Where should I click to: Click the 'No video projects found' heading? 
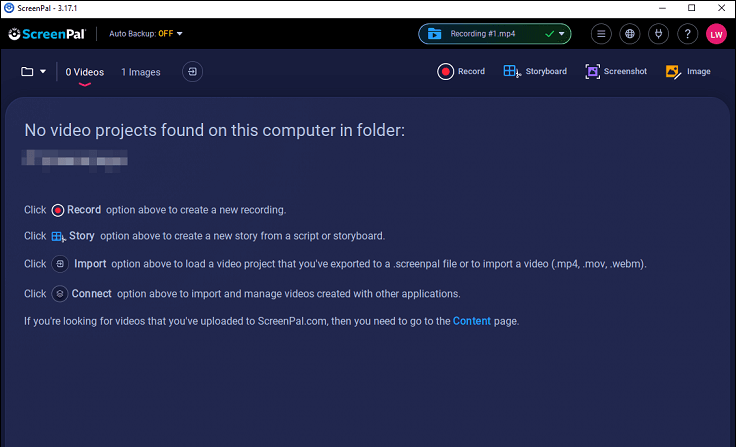pyautogui.click(x=215, y=130)
